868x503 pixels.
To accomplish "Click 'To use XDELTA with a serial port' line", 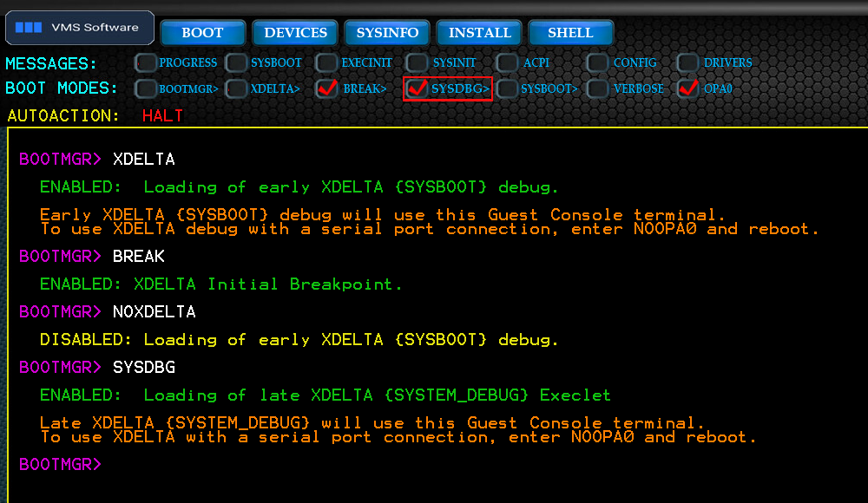I will [x=398, y=437].
